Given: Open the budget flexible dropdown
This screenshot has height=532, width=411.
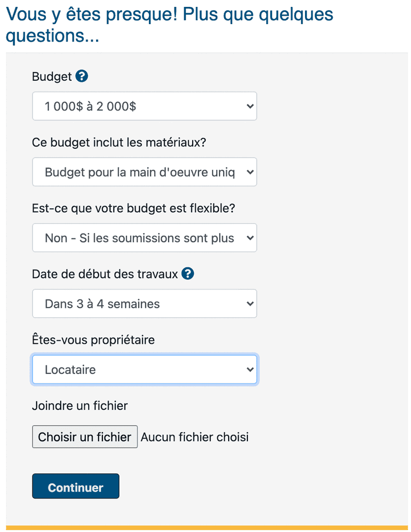Looking at the screenshot, I should 144,237.
